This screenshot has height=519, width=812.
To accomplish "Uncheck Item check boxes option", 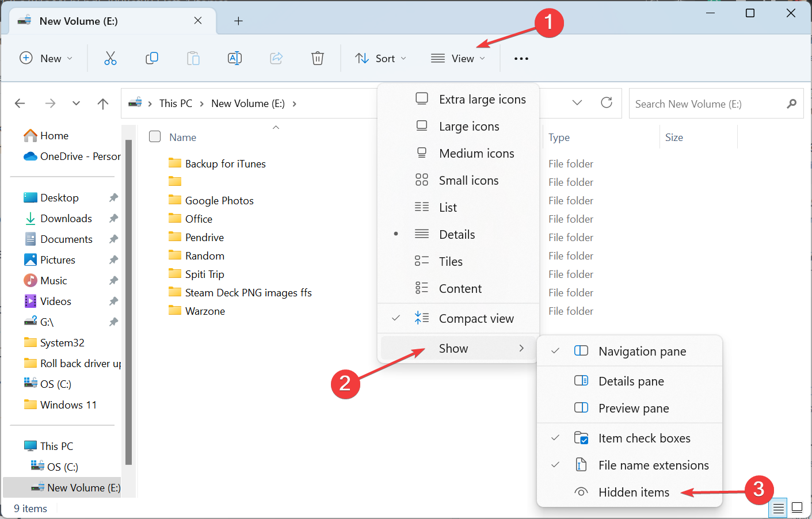I will coord(643,438).
